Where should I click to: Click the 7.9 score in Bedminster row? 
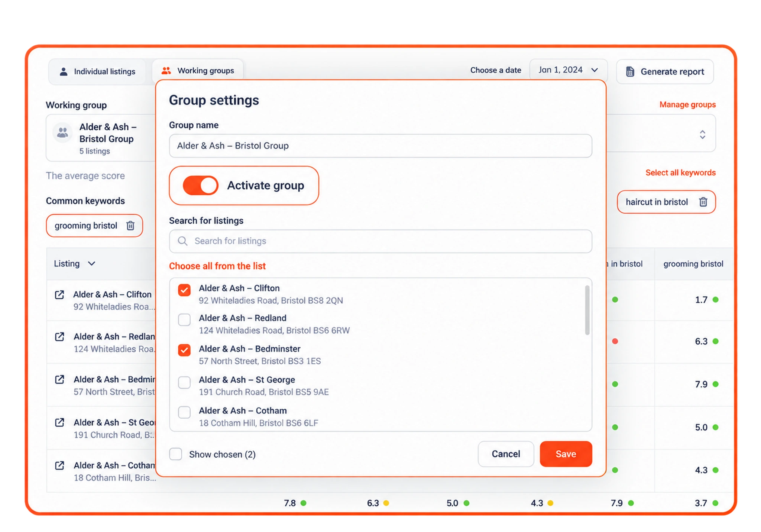701,384
